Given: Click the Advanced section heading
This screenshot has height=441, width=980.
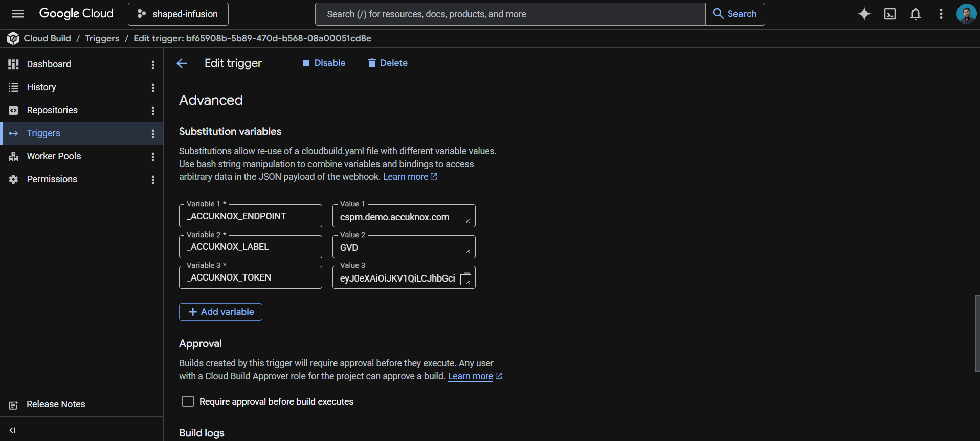Looking at the screenshot, I should (x=211, y=100).
